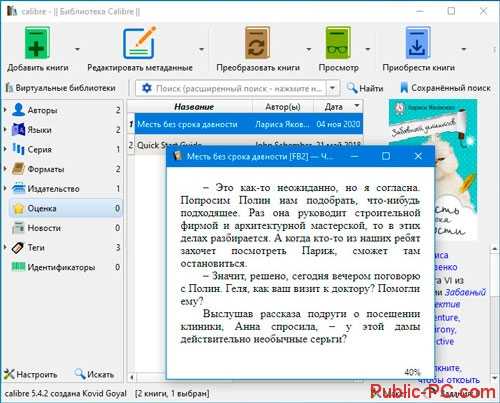Open the search history dropdown arrow
500x403 pixels.
pyautogui.click(x=332, y=89)
